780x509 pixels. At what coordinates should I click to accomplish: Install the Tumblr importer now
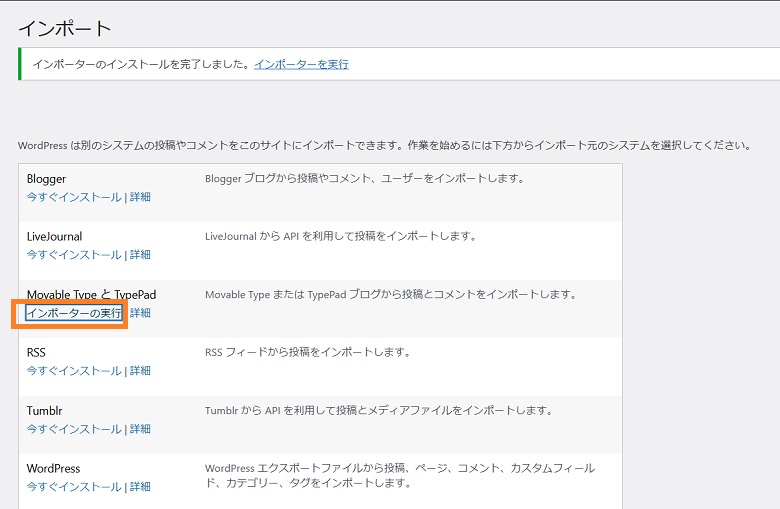pyautogui.click(x=74, y=429)
